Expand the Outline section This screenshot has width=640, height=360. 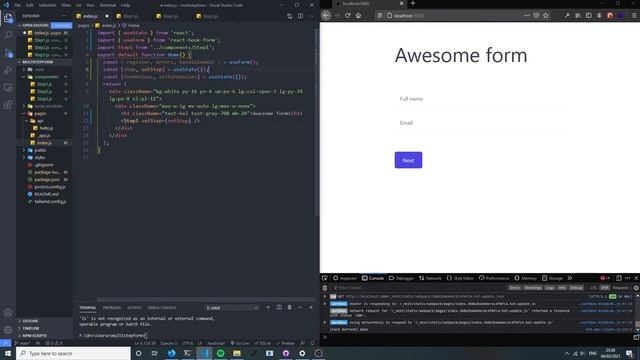[29, 321]
